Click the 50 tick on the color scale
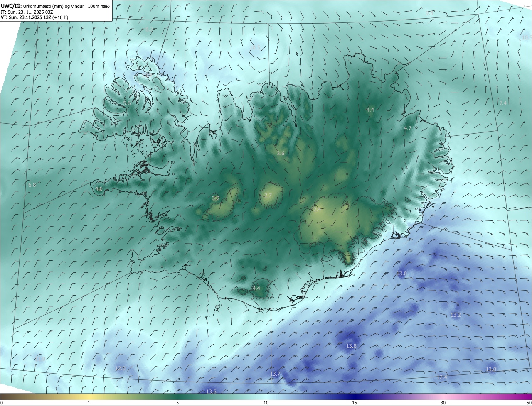The width and height of the screenshot is (532, 406). coord(529,403)
